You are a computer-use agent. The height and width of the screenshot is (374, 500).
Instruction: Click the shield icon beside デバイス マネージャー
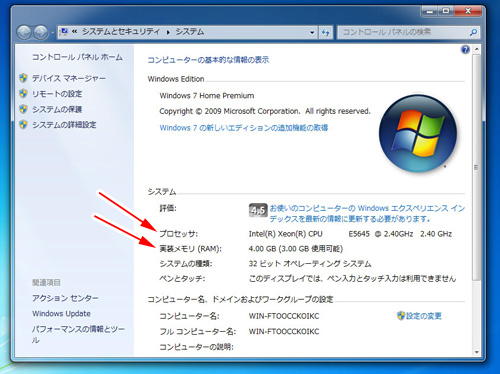coord(23,78)
